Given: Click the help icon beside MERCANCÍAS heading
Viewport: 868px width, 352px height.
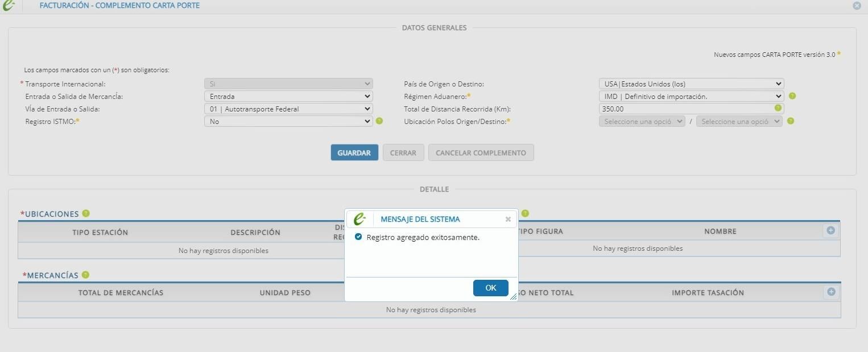Looking at the screenshot, I should [85, 275].
